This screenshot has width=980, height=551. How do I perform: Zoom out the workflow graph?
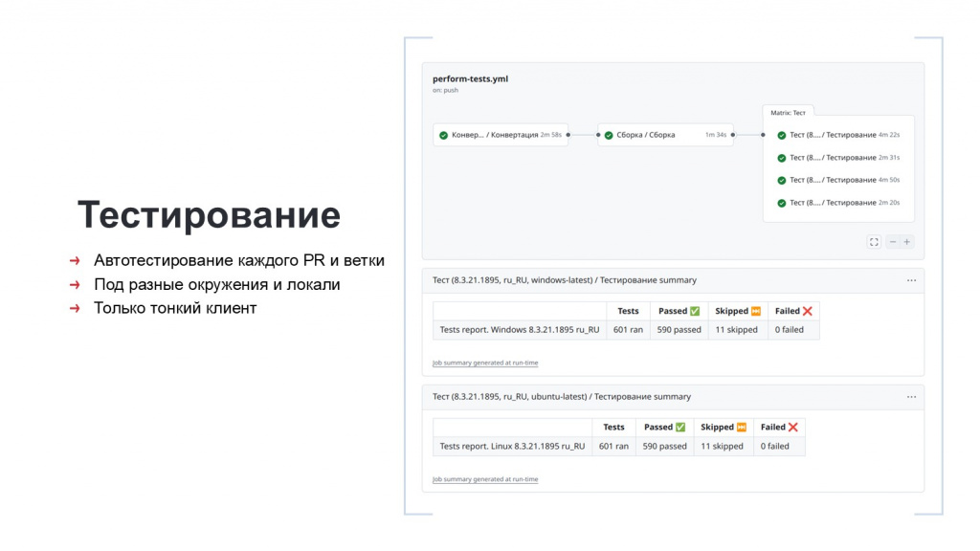[893, 242]
